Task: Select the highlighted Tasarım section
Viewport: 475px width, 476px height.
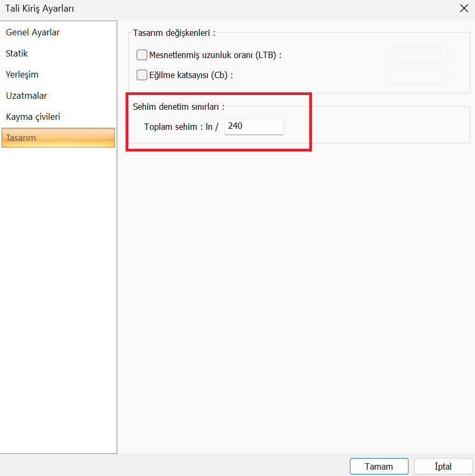Action: [58, 138]
